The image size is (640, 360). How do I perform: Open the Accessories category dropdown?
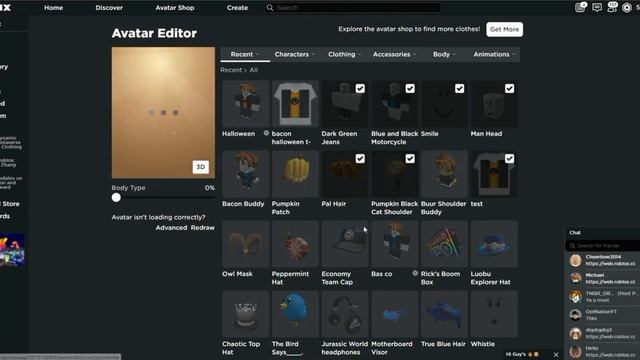394,54
